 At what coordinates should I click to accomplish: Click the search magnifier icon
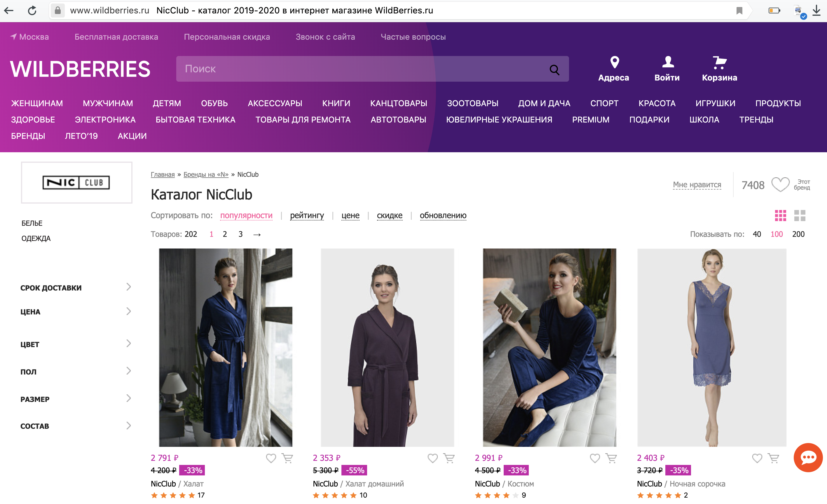554,69
